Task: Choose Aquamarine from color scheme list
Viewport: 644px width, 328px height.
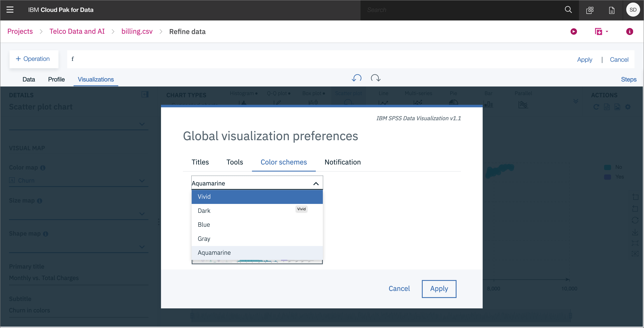Action: [x=257, y=253]
